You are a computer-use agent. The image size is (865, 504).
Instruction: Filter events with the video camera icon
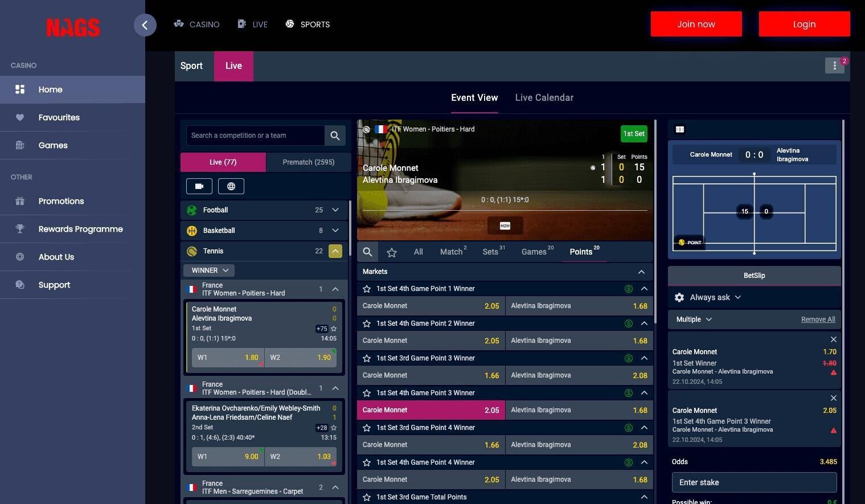(x=199, y=186)
